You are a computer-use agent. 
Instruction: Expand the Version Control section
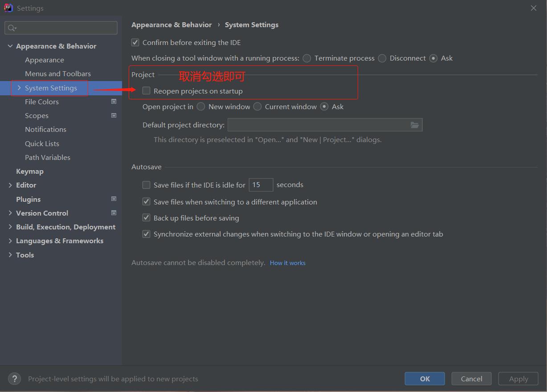coord(10,213)
